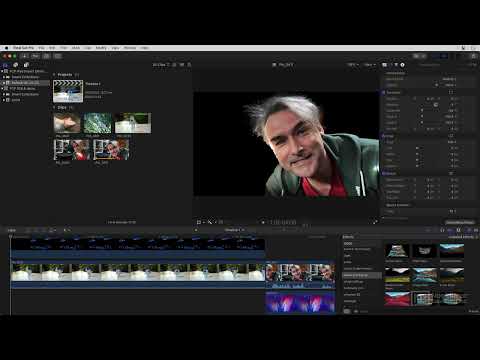Viewport: 480px width, 360px height.
Task: Collapse the FCP iPad Import library
Action: click(x=2, y=71)
